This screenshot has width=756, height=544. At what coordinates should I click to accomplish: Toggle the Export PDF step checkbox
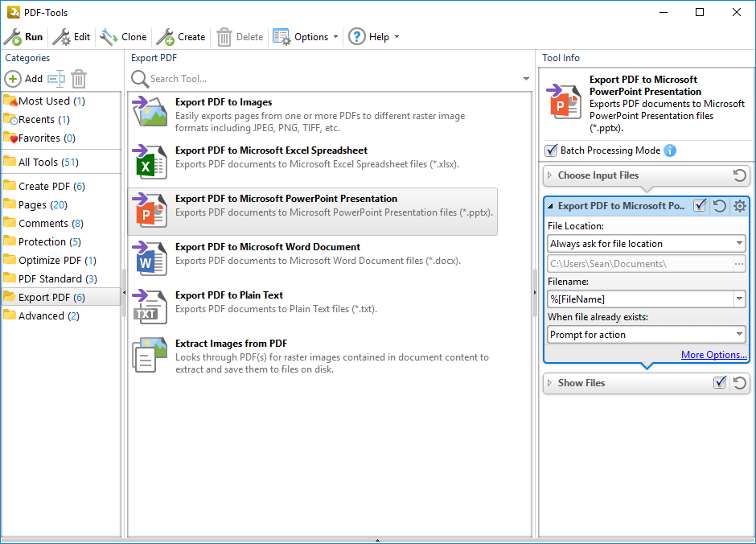(700, 206)
